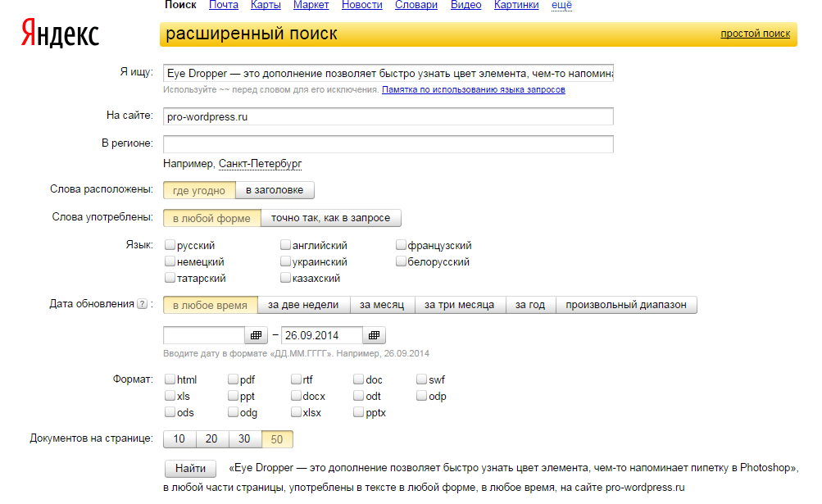
Task: Select 'в любой форме' word usage option
Action: tap(211, 218)
